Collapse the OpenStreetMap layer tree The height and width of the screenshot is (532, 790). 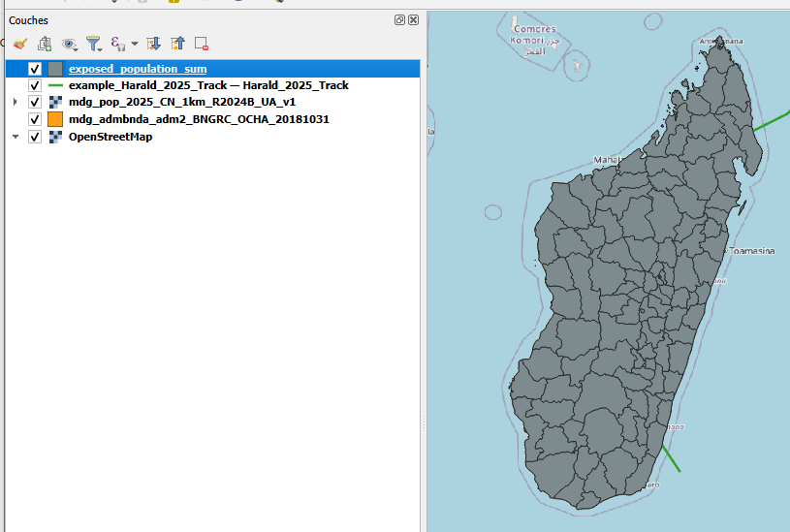point(15,137)
